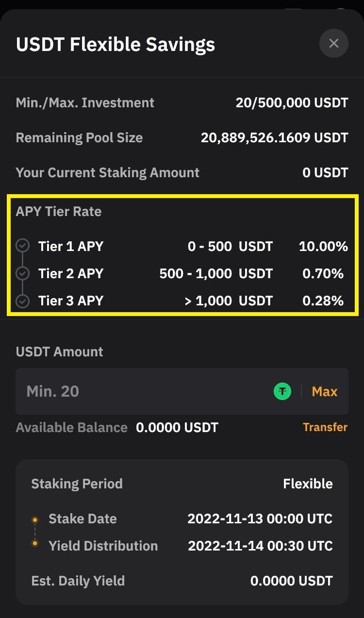Screen dimensions: 364x618
Task: Click the Available Balance amount
Action: pyautogui.click(x=177, y=428)
